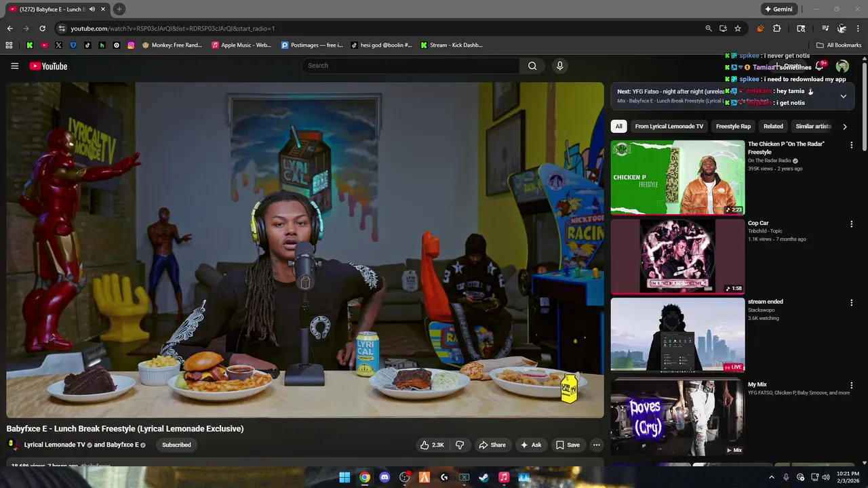Open the TikTok bookmark icon
The image size is (868, 488).
87,45
